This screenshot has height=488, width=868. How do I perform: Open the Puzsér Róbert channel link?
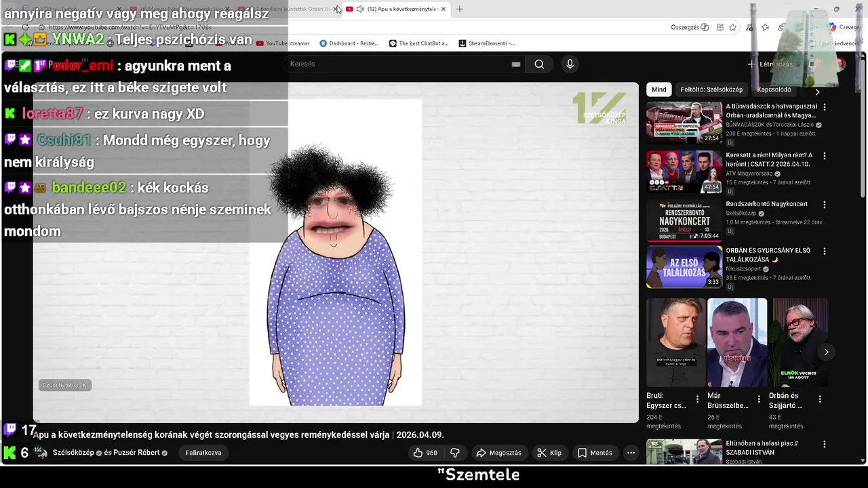136,453
